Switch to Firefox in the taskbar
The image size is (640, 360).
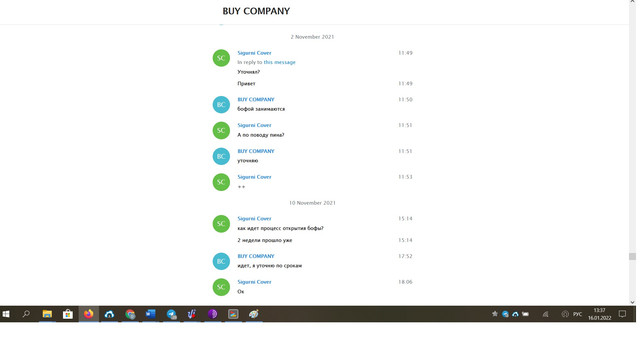pyautogui.click(x=89, y=314)
